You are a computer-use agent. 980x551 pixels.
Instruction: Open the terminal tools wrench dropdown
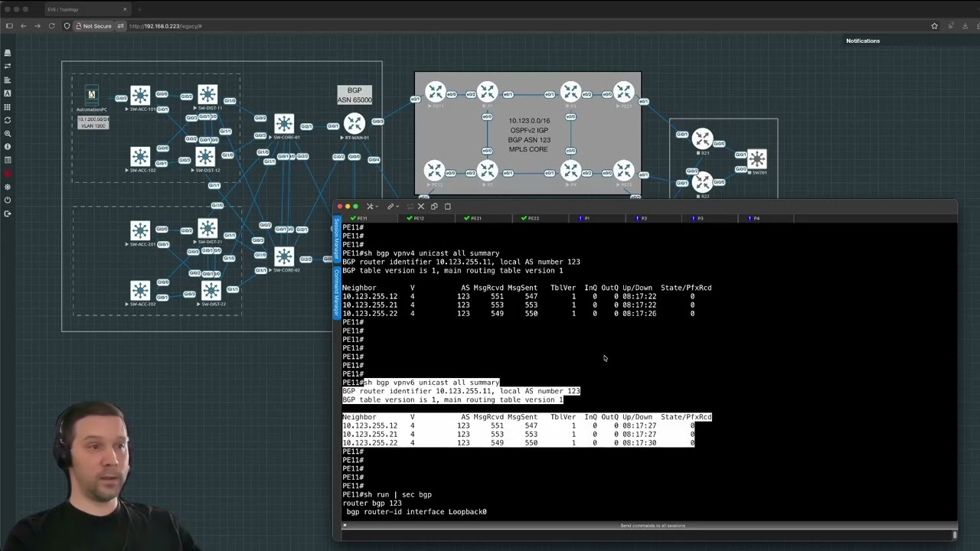[x=372, y=206]
